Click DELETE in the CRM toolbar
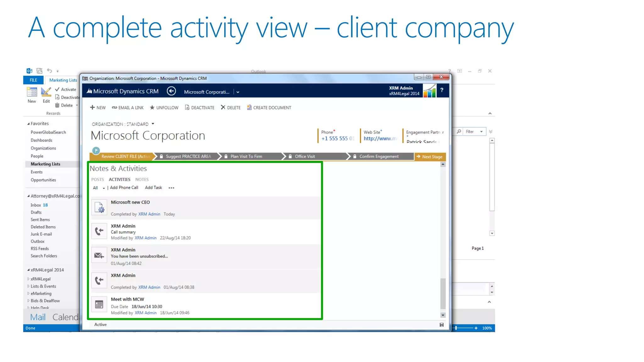The width and height of the screenshot is (644, 362). click(x=230, y=107)
